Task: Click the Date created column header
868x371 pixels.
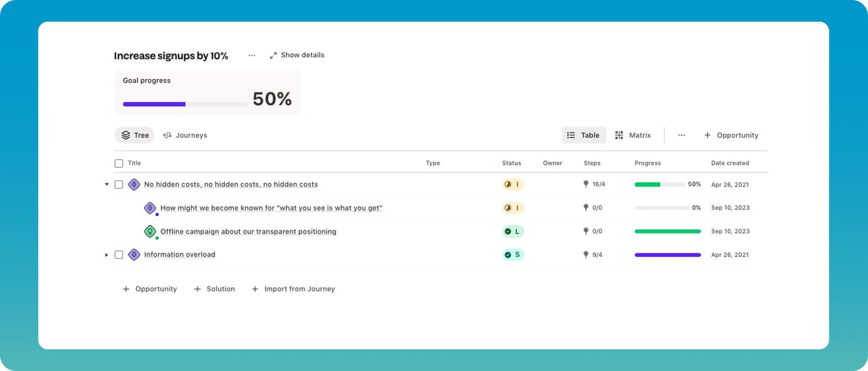Action: 730,163
